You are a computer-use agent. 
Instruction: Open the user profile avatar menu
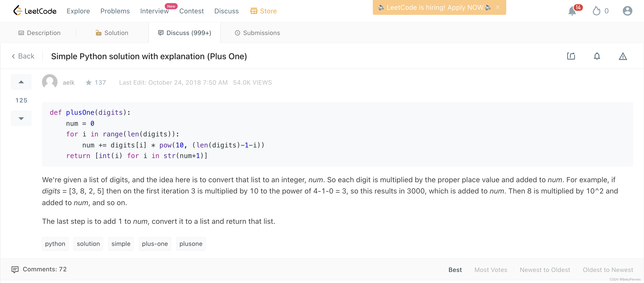click(627, 11)
